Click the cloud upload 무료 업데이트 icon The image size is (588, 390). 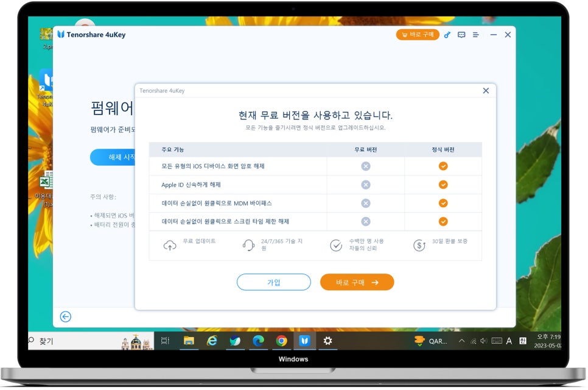[x=170, y=246]
